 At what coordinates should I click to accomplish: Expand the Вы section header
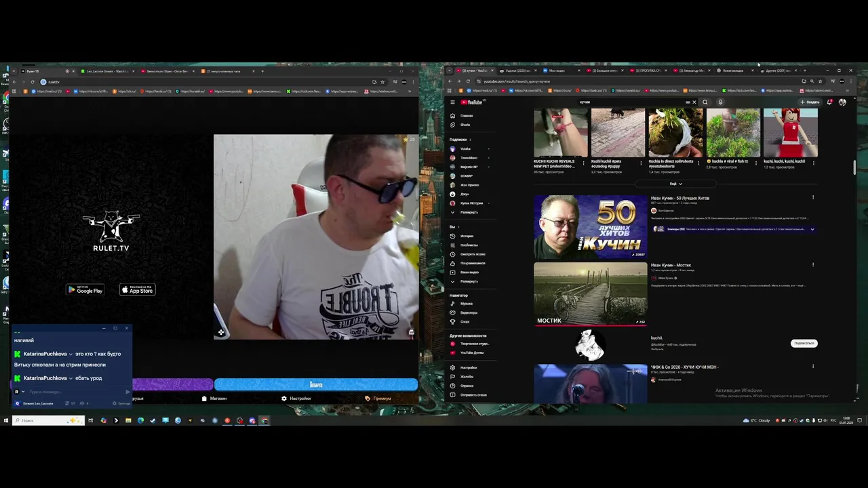[x=454, y=227]
